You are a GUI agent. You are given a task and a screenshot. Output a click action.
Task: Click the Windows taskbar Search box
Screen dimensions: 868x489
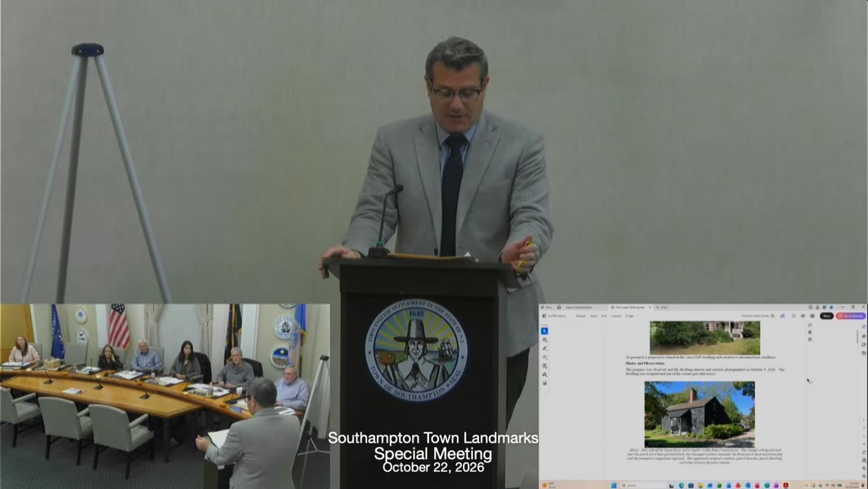pos(643,485)
